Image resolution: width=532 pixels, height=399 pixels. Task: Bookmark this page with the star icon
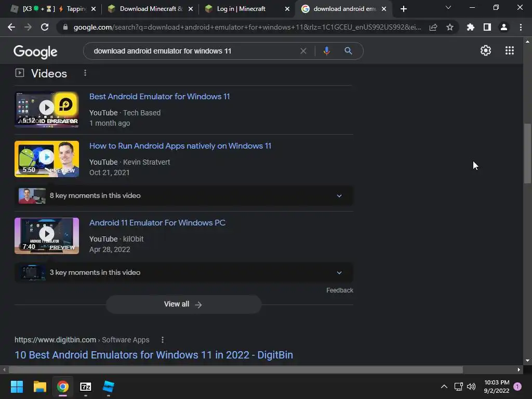coord(450,27)
